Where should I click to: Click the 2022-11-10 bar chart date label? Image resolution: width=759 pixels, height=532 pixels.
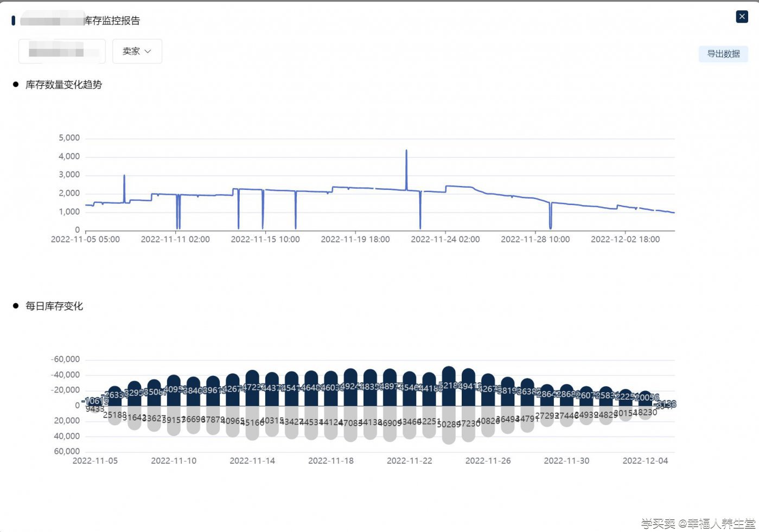click(174, 461)
